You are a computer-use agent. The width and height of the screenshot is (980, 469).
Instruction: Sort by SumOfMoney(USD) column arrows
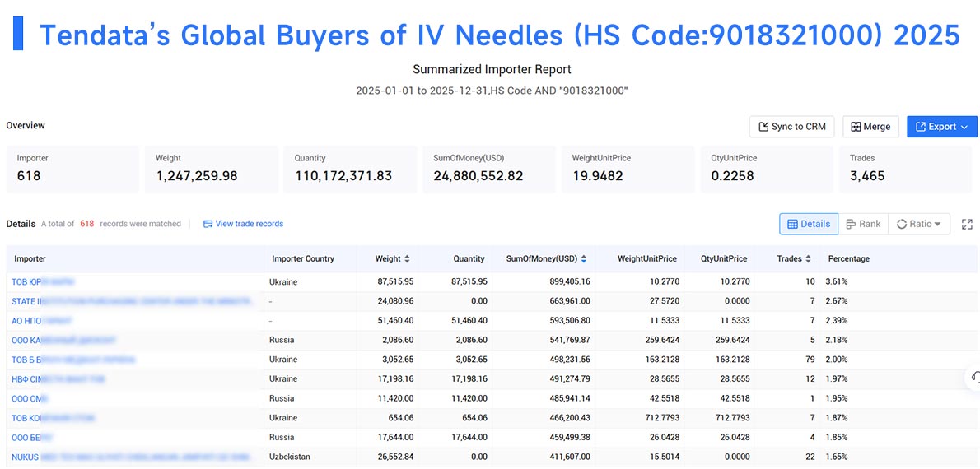click(x=584, y=258)
